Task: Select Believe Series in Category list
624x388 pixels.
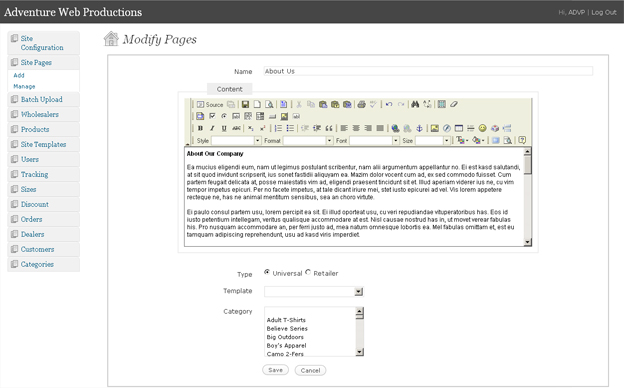Action: (287, 329)
